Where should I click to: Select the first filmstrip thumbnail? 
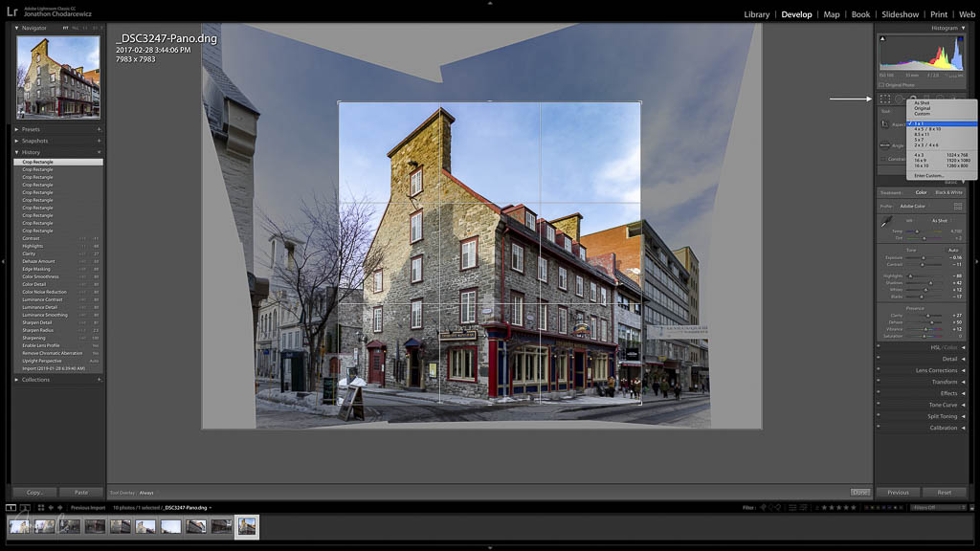click(x=19, y=526)
